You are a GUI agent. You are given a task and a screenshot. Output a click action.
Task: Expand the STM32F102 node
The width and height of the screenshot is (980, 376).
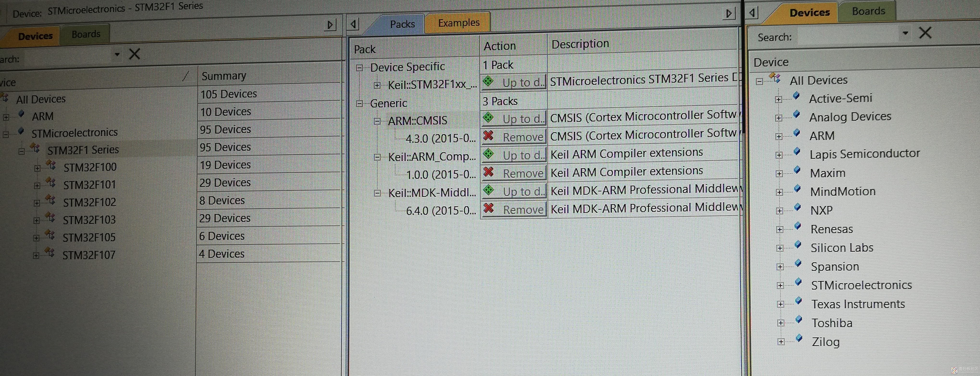point(37,203)
